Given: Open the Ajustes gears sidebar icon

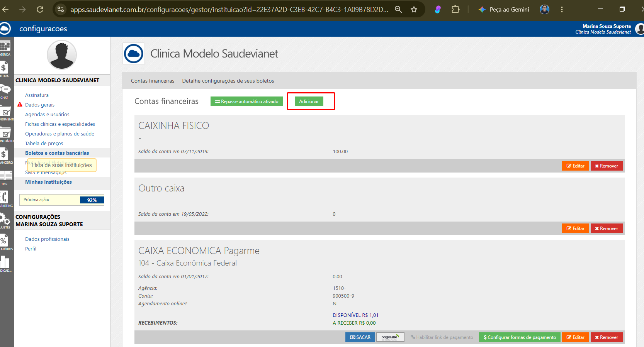Looking at the screenshot, I should pyautogui.click(x=5, y=221).
